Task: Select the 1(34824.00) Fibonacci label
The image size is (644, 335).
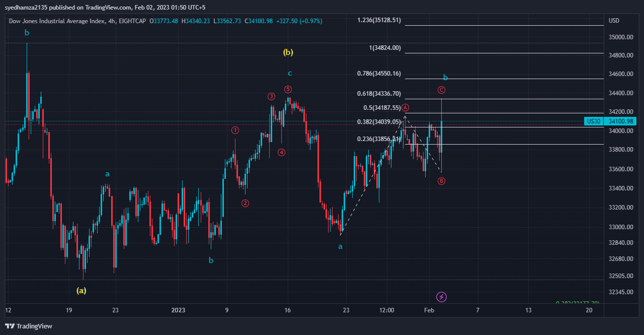Action: (385, 48)
